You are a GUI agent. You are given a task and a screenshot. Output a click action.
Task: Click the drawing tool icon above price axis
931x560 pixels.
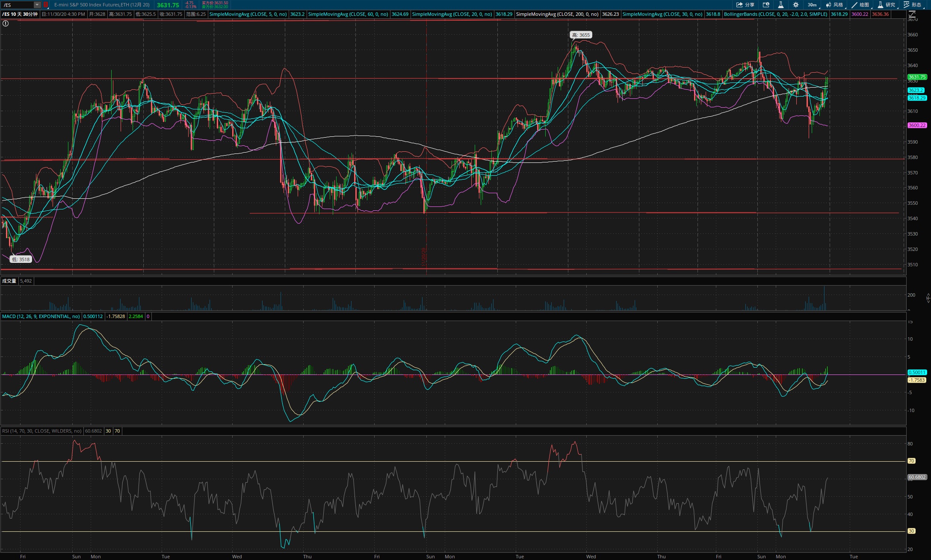pyautogui.click(x=912, y=14)
